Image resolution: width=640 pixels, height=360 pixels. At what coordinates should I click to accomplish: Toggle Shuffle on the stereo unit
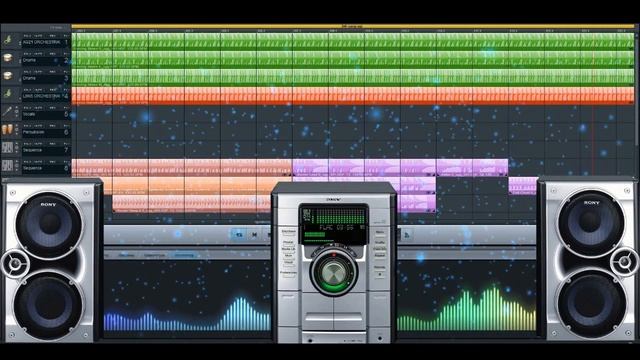coord(380,244)
